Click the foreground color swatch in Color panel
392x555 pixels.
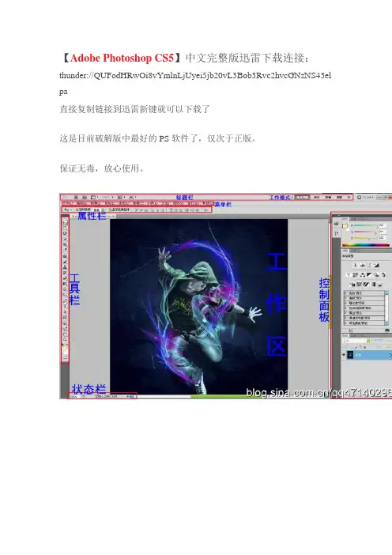pyautogui.click(x=345, y=226)
